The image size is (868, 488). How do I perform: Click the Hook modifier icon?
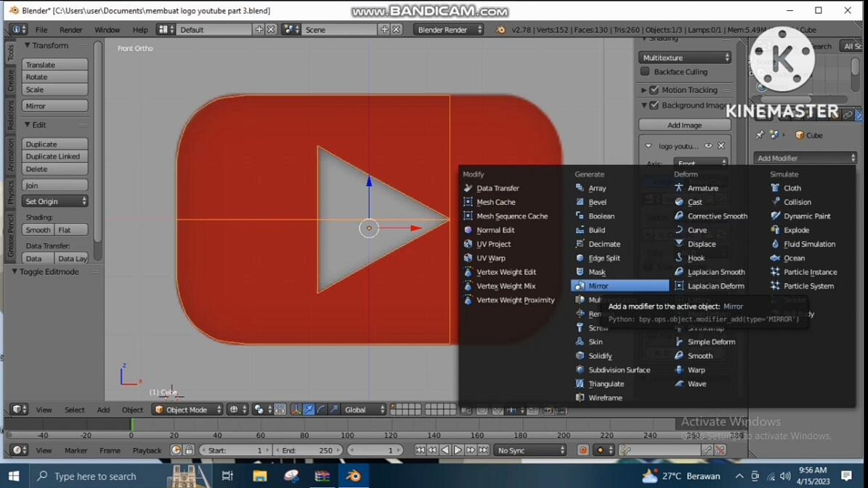[678, 258]
